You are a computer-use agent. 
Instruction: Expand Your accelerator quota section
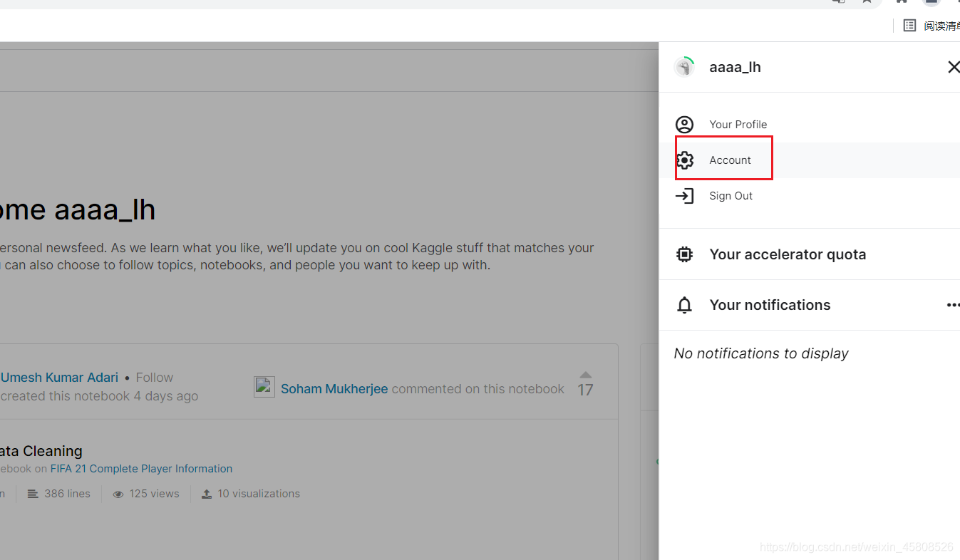point(788,254)
